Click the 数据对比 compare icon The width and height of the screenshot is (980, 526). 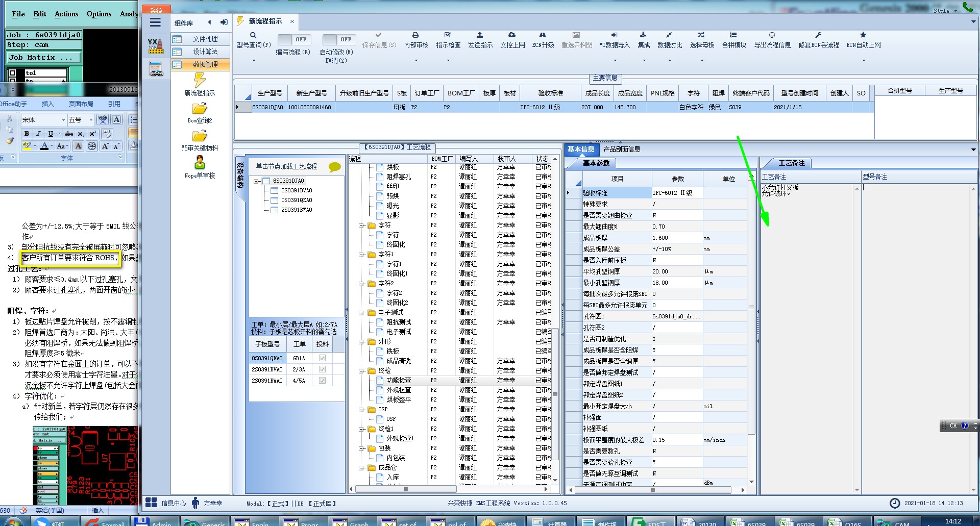669,35
